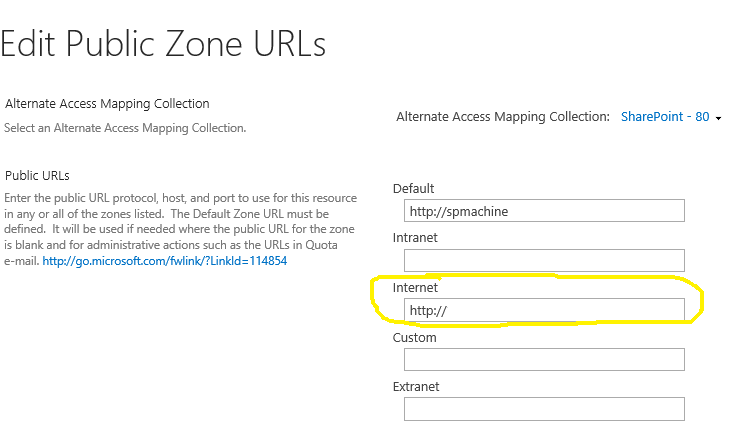732x432 pixels.
Task: Focus the Intranet URL text box
Action: click(544, 260)
